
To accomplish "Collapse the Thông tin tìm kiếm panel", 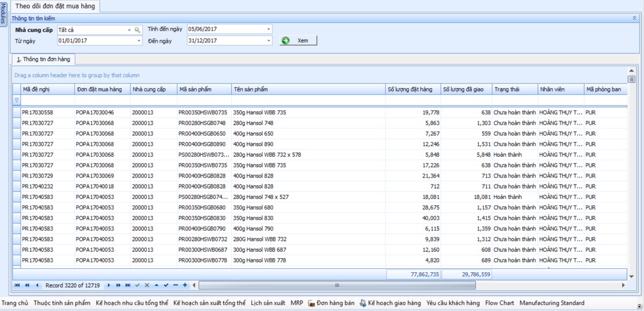I will (634, 19).
